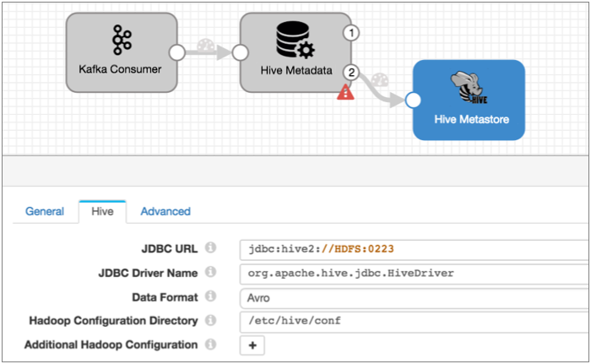Select the Hive Metastore bee icon
Viewport: 591px width, 364px height.
pyautogui.click(x=468, y=88)
